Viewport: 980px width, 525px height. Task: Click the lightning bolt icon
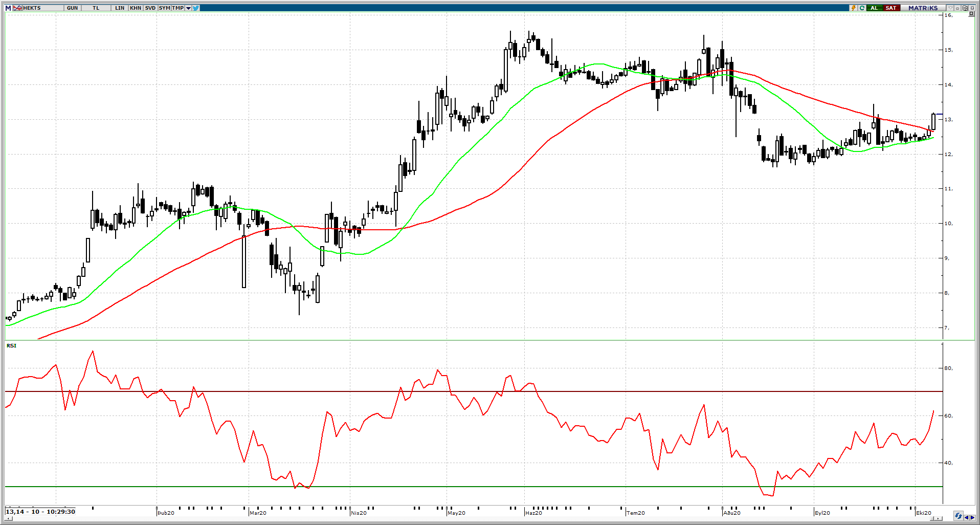[853, 8]
